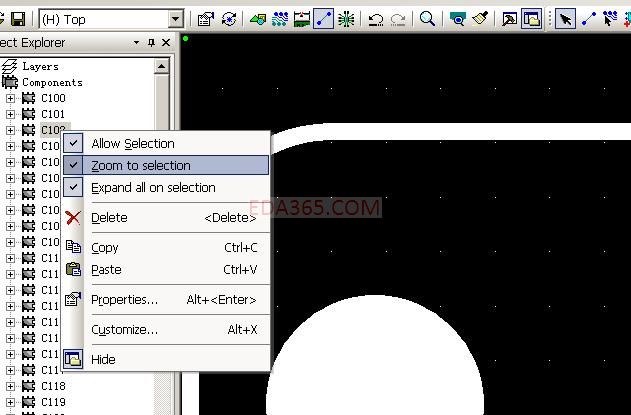Screen dimensions: 631x415
Task: Open Customize... from the context menu
Action: [x=166, y=329]
